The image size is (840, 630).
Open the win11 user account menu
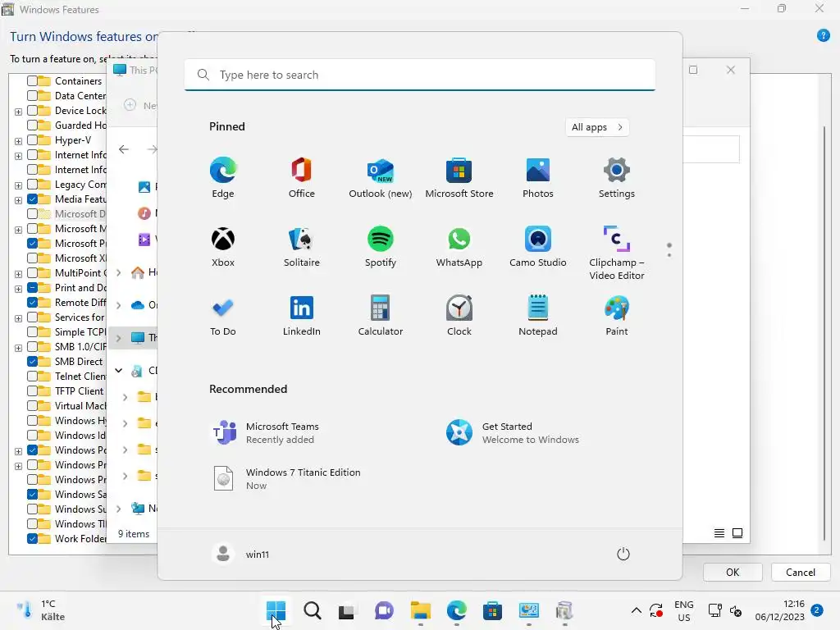[x=241, y=554]
